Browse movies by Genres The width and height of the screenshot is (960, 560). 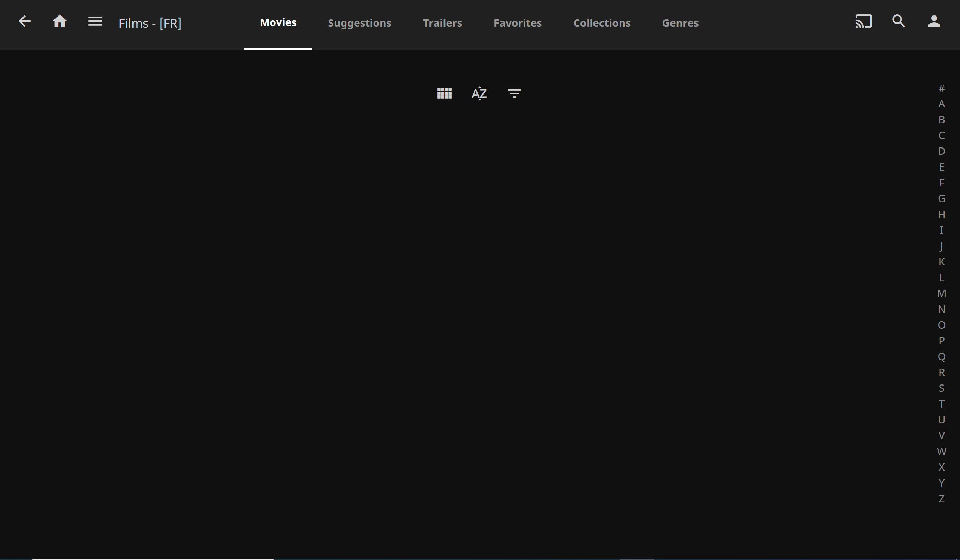(x=680, y=23)
